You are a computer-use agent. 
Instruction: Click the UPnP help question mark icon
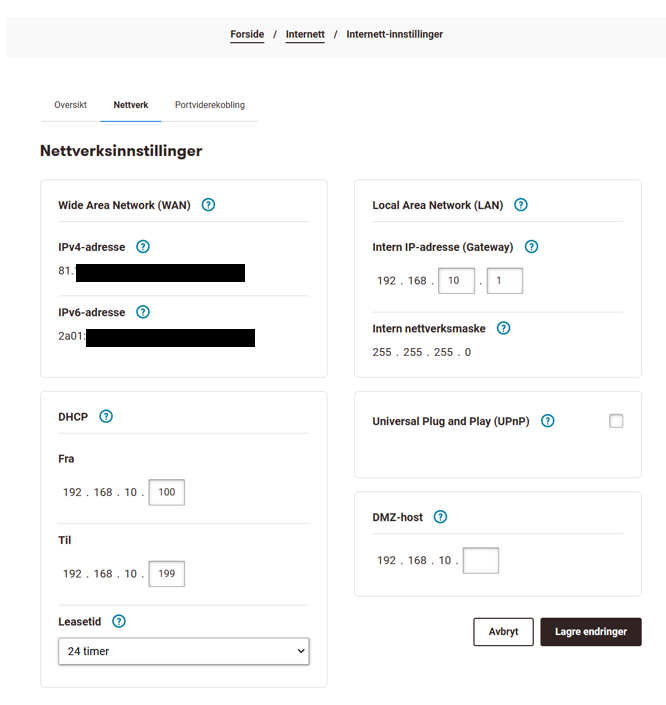548,421
